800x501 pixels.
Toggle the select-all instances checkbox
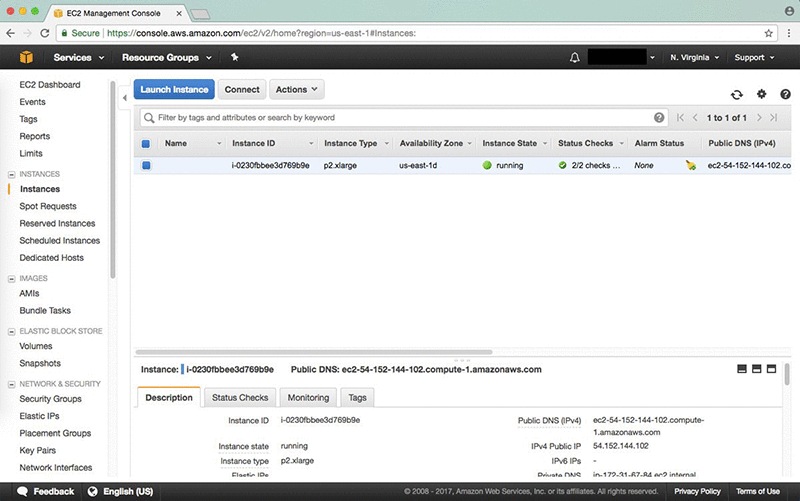[x=146, y=144]
